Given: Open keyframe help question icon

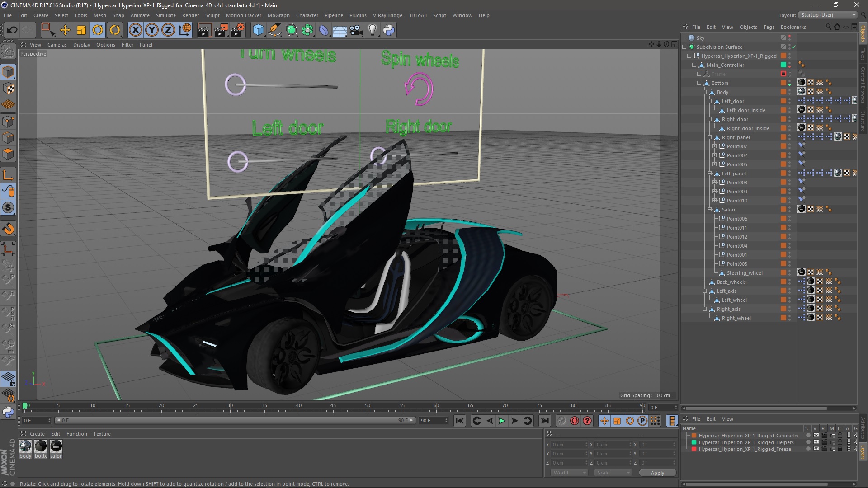Looking at the screenshot, I should click(x=587, y=421).
